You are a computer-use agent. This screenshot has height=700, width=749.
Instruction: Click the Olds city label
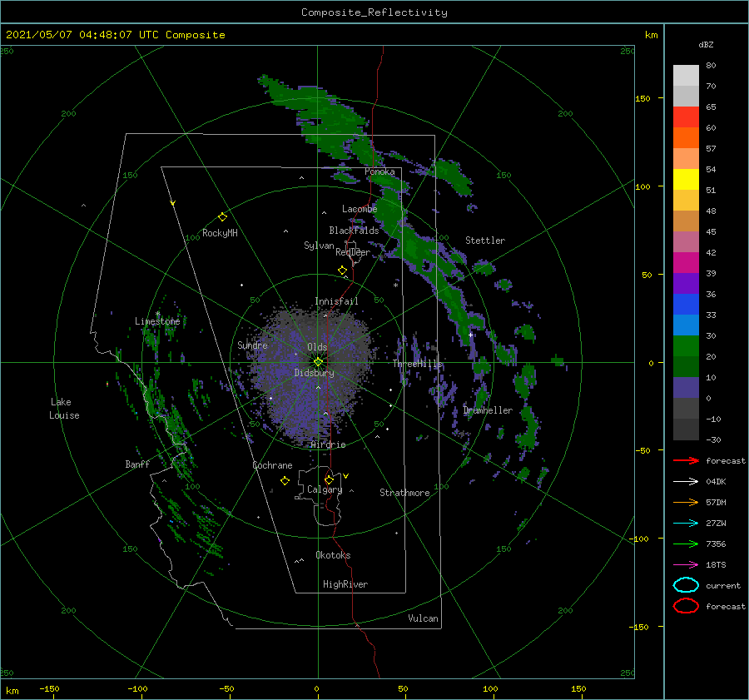(x=317, y=347)
